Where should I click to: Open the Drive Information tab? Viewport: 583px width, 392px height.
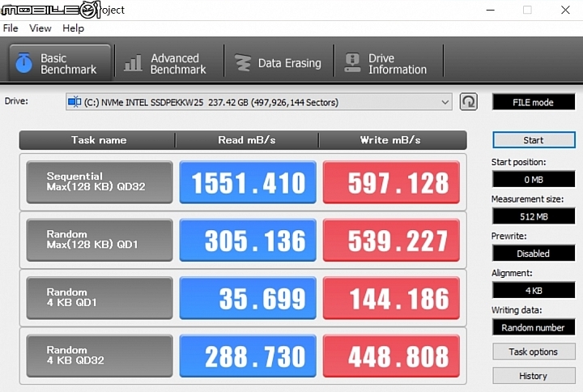click(x=389, y=63)
